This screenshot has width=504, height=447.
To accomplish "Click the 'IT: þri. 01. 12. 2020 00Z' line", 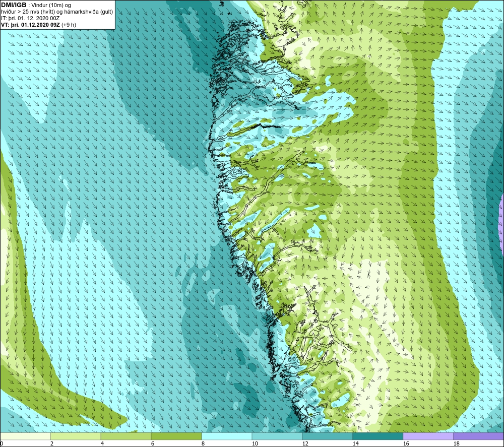I will 30,18.
